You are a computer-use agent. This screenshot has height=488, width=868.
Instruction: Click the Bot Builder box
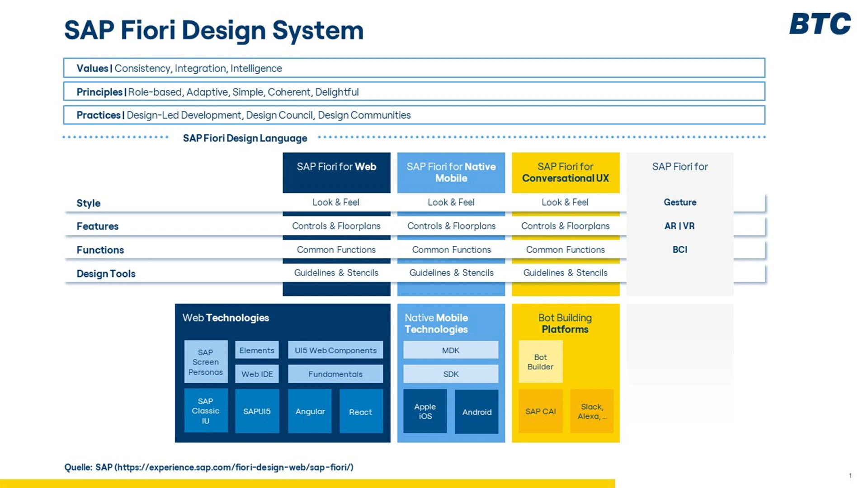coord(541,361)
